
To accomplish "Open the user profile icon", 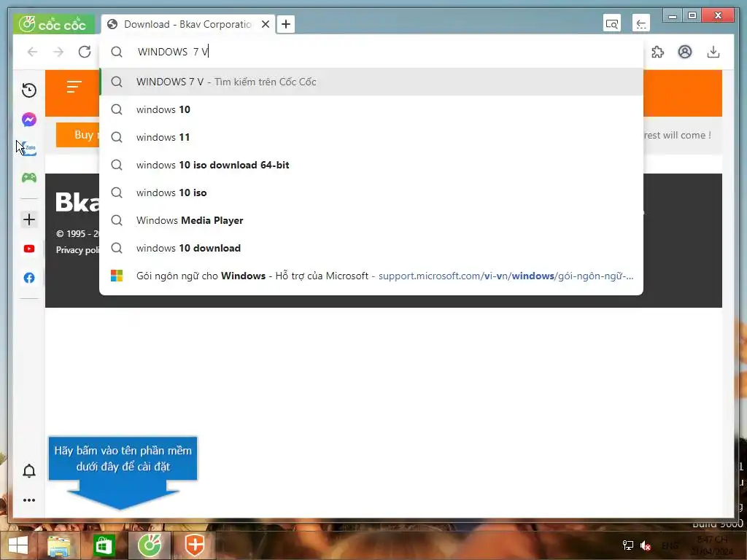I will coord(684,52).
